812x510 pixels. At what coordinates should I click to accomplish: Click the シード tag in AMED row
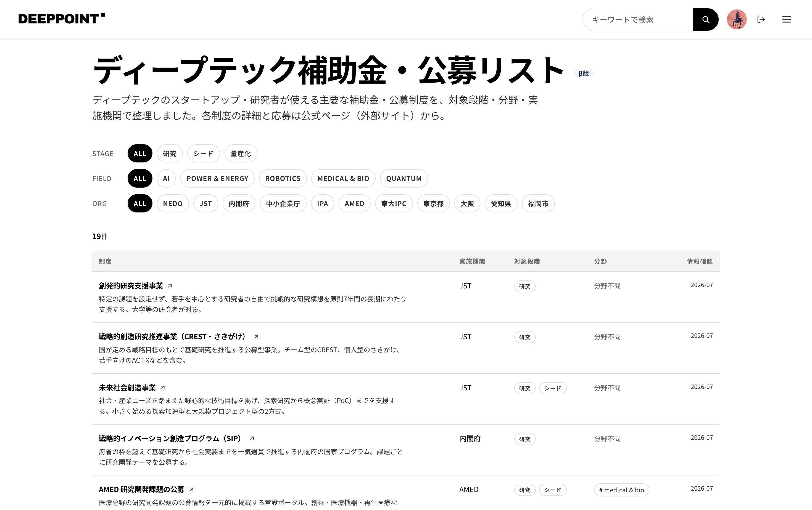click(553, 490)
